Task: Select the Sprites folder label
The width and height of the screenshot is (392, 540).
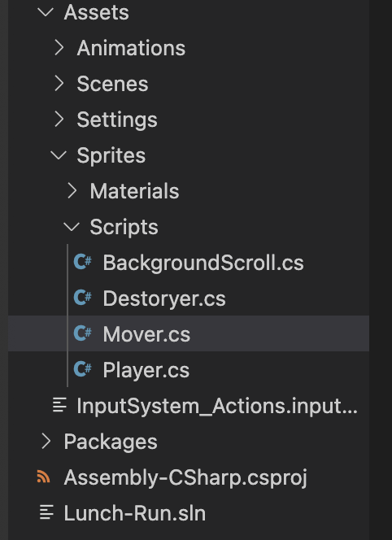Action: [111, 155]
